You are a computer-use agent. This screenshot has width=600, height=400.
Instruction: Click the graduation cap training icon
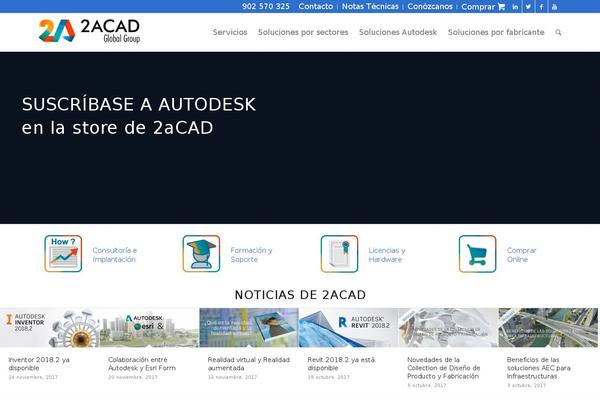(201, 253)
